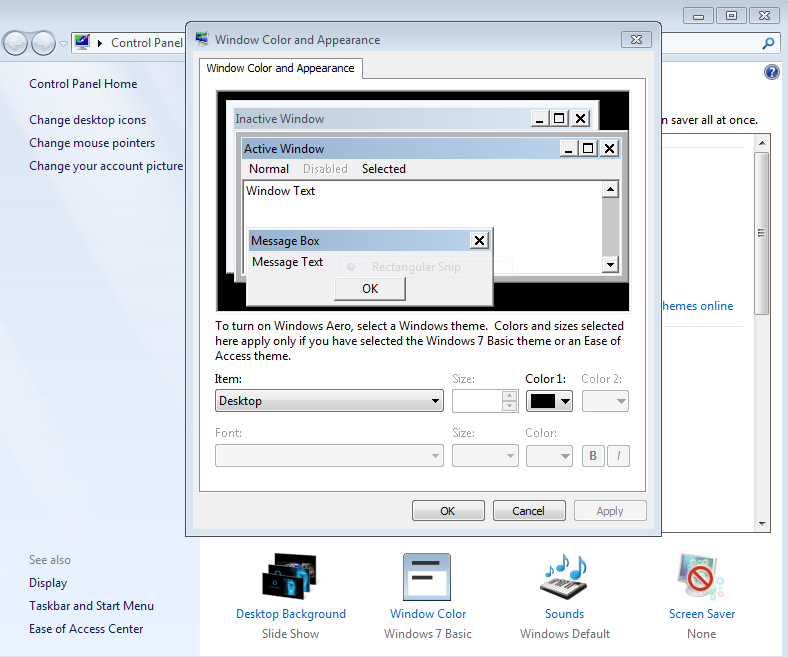Screen dimensions: 788x657
Task: Click the dialog title bar monitor icon
Action: (x=202, y=39)
